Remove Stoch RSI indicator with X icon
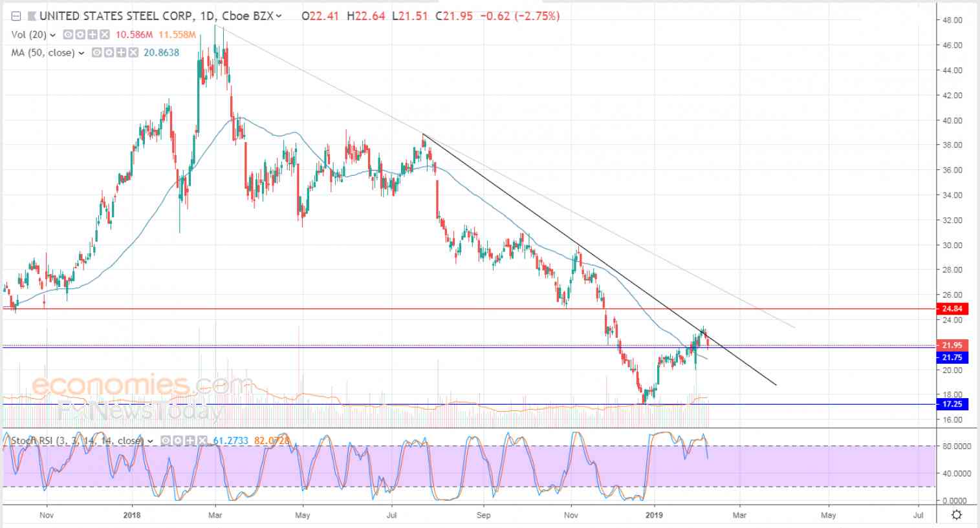 coord(201,441)
